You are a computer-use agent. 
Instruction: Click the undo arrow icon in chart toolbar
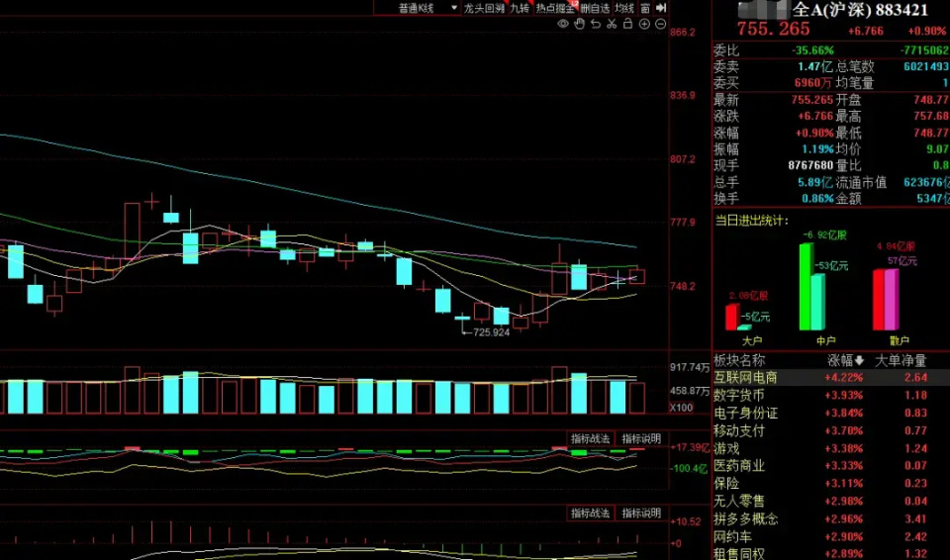596,25
